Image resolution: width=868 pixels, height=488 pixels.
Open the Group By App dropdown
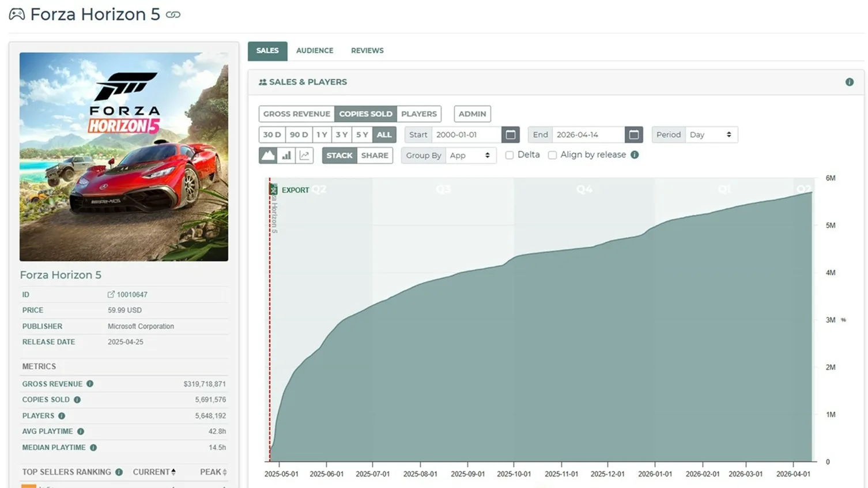471,155
